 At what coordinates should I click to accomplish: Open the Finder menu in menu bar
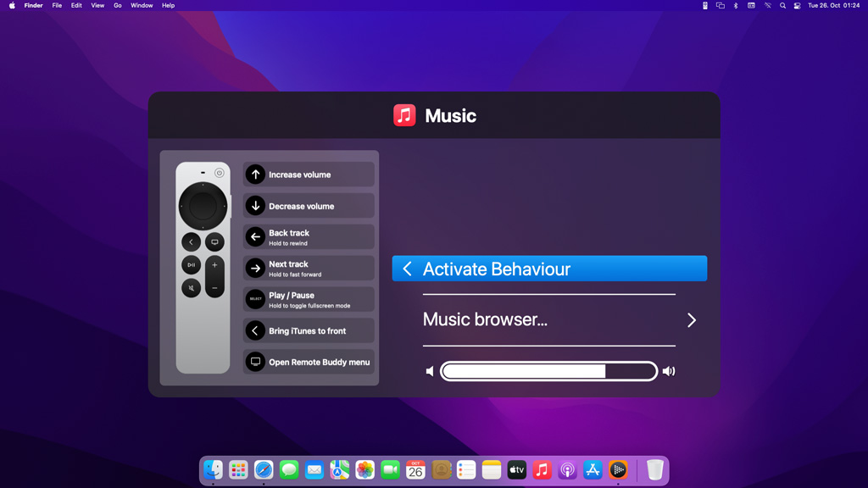33,6
